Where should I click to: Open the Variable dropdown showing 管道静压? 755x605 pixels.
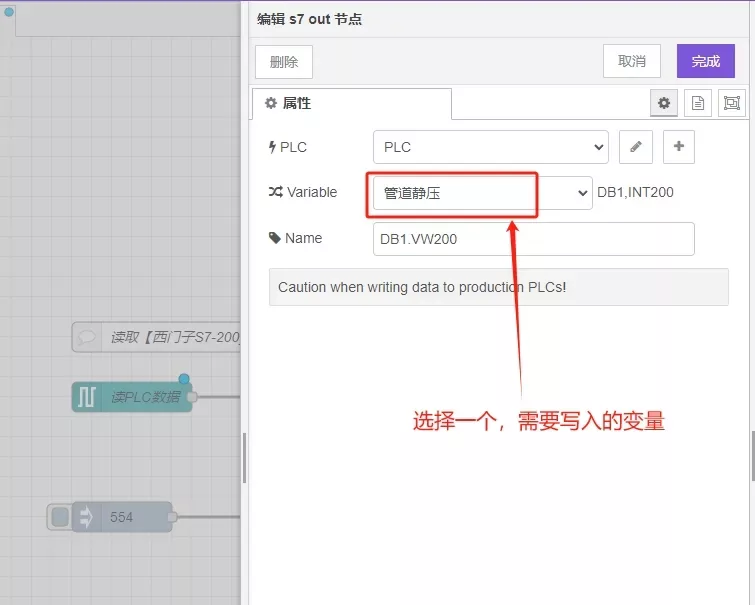(482, 193)
